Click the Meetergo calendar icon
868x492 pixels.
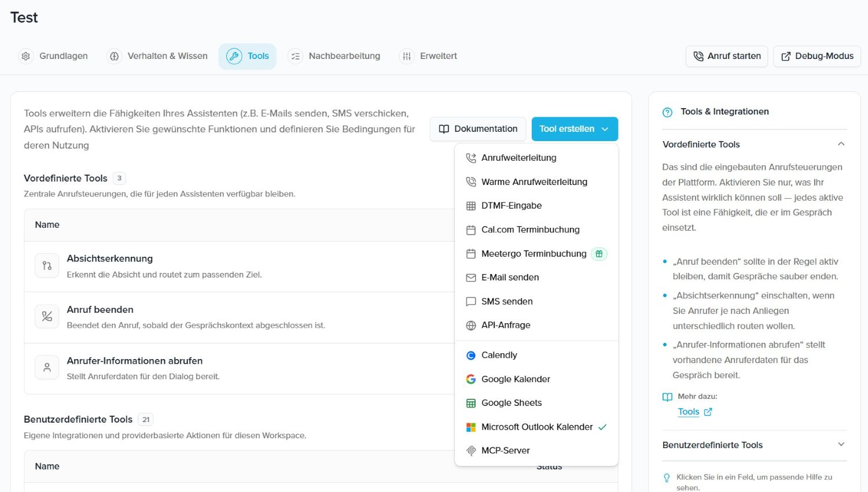point(471,254)
